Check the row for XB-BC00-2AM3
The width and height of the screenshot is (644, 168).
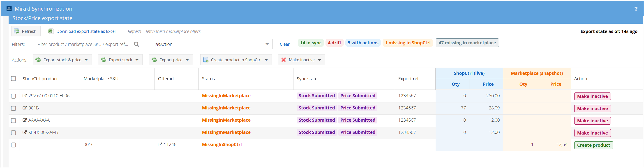(x=14, y=133)
